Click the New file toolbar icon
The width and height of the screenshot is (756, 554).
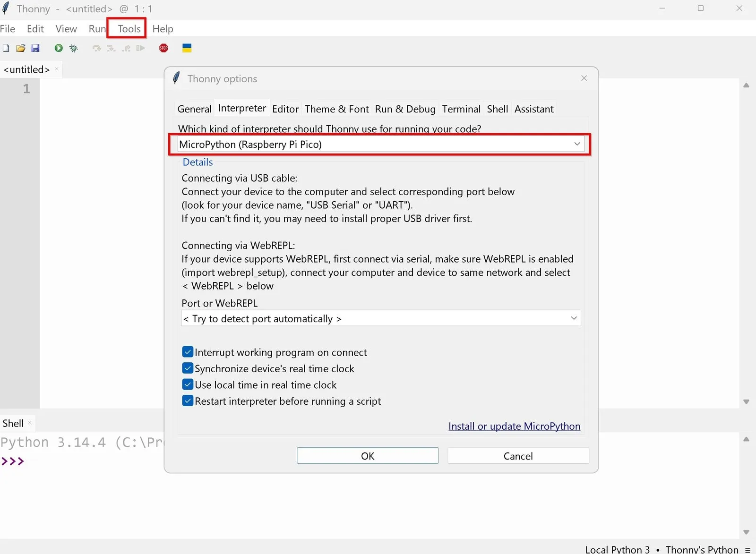(x=6, y=48)
